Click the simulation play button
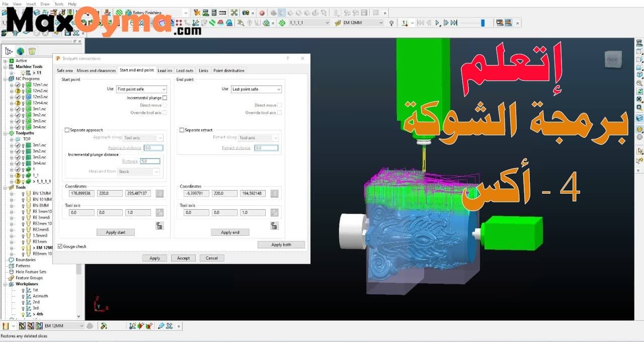 [x=438, y=23]
